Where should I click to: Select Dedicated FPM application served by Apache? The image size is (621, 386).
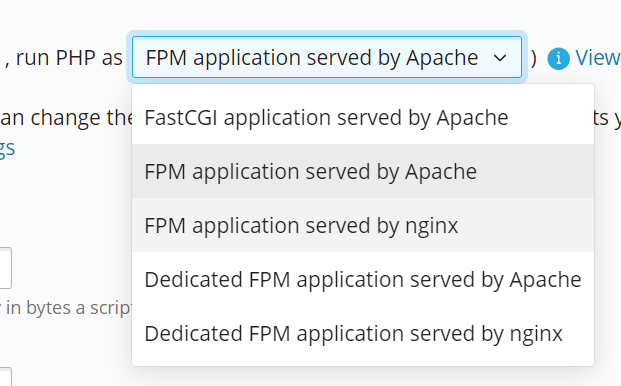point(363,280)
